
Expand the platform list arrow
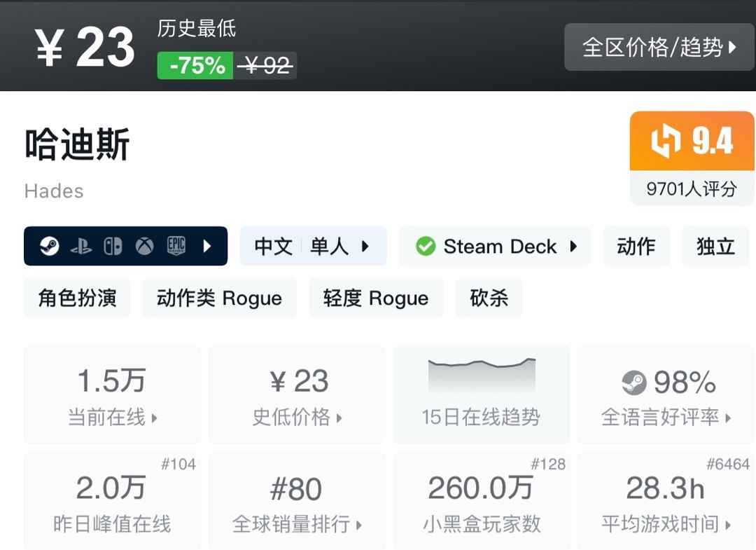click(x=207, y=247)
